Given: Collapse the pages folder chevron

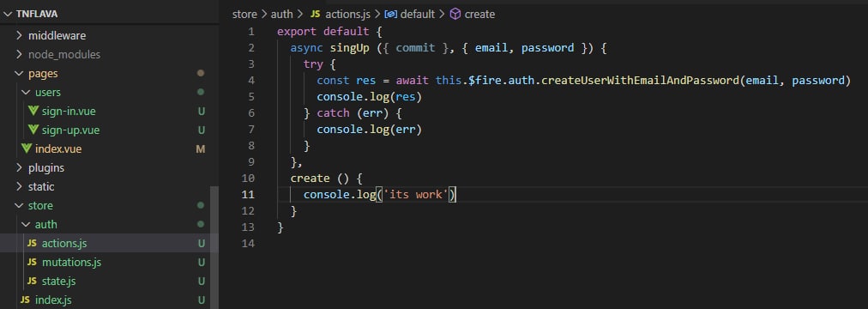Looking at the screenshot, I should 19,73.
